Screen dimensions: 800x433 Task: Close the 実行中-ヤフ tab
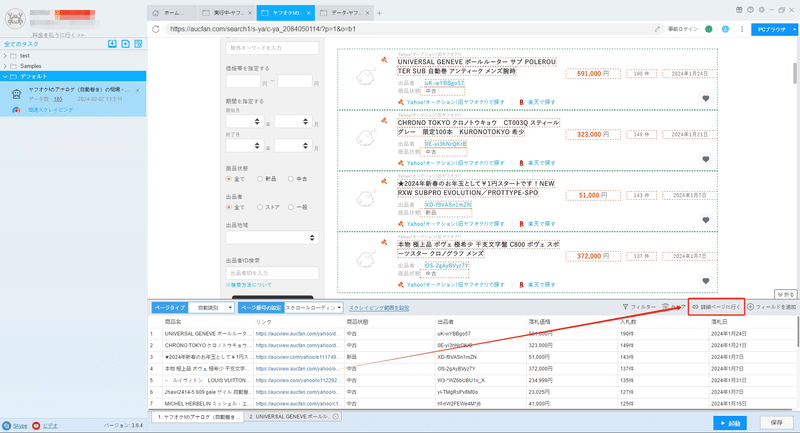click(x=249, y=13)
